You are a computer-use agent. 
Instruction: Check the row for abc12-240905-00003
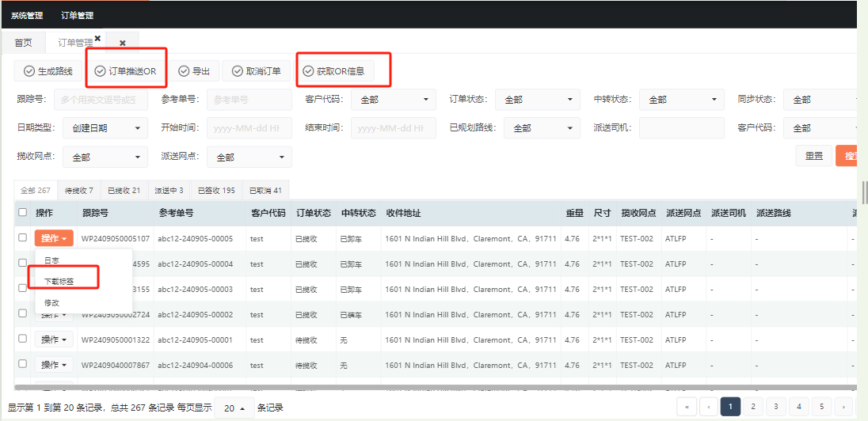point(23,288)
